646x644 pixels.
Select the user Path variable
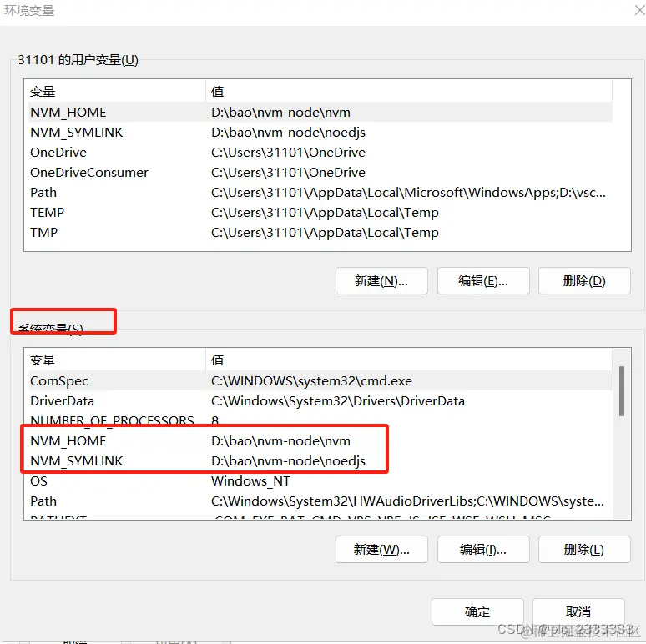[320, 193]
